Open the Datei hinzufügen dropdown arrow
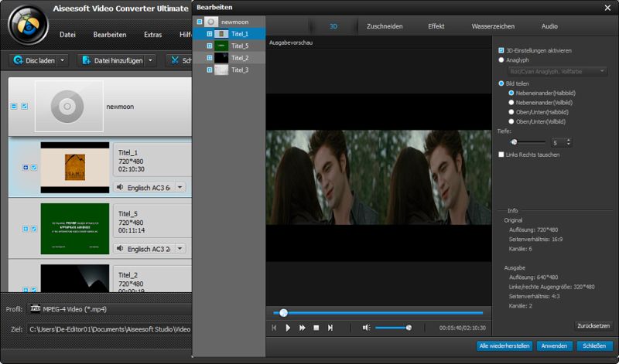The height and width of the screenshot is (364, 619). 150,60
